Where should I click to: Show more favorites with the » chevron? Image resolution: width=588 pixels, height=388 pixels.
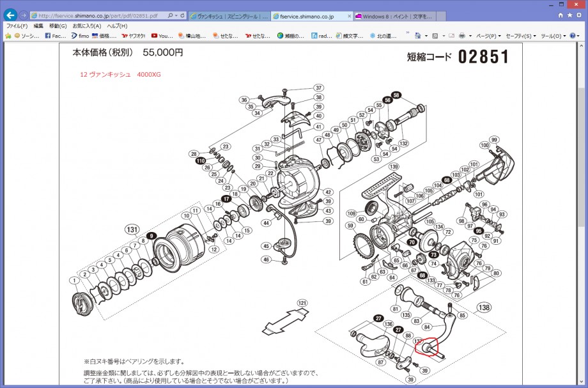click(407, 33)
